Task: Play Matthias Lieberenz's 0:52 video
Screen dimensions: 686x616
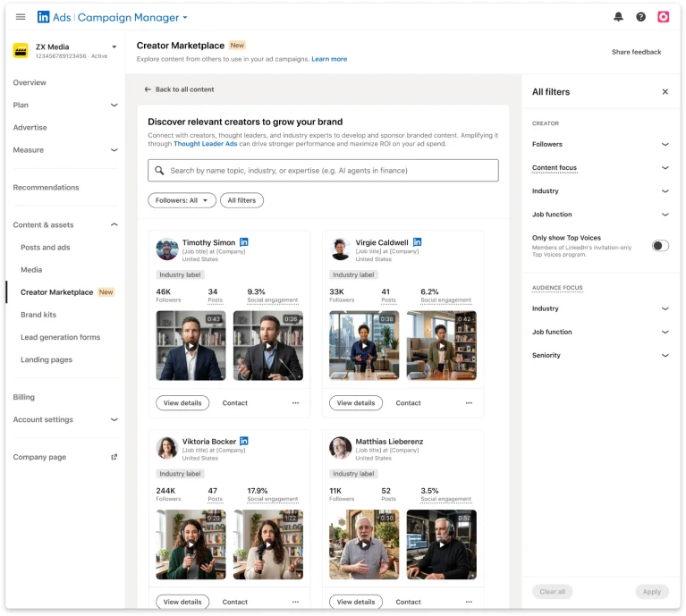Action: [x=442, y=544]
